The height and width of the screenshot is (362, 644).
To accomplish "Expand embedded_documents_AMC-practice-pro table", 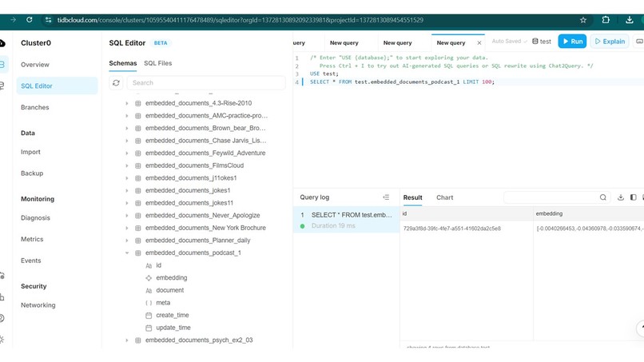I will [127, 116].
